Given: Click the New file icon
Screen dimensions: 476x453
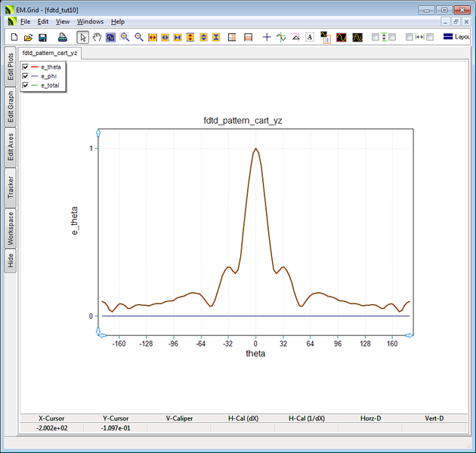Looking at the screenshot, I should pyautogui.click(x=14, y=37).
